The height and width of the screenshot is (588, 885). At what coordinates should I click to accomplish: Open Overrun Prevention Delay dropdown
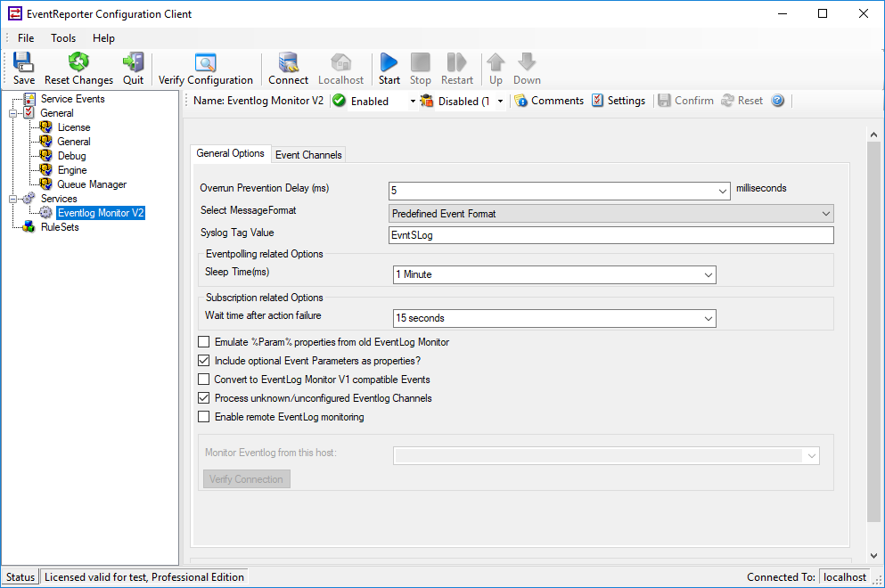(x=723, y=192)
